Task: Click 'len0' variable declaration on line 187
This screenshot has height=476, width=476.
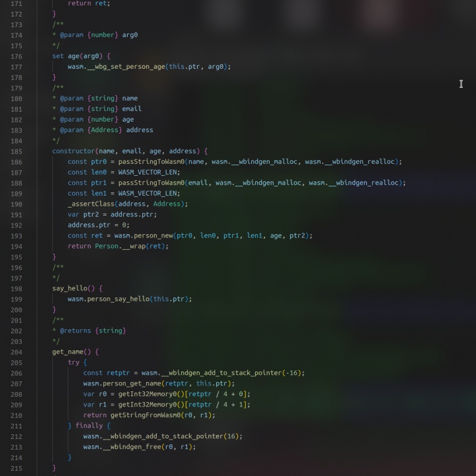Action: pyautogui.click(x=99, y=173)
